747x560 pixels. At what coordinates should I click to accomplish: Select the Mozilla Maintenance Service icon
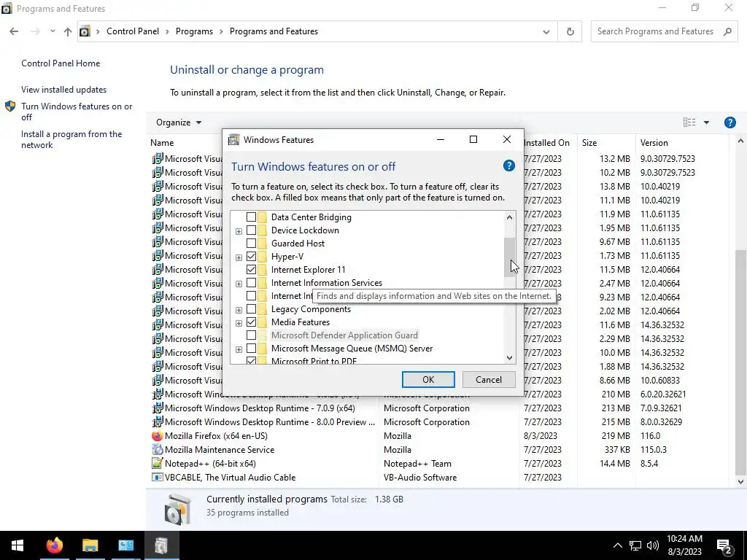[158, 449]
